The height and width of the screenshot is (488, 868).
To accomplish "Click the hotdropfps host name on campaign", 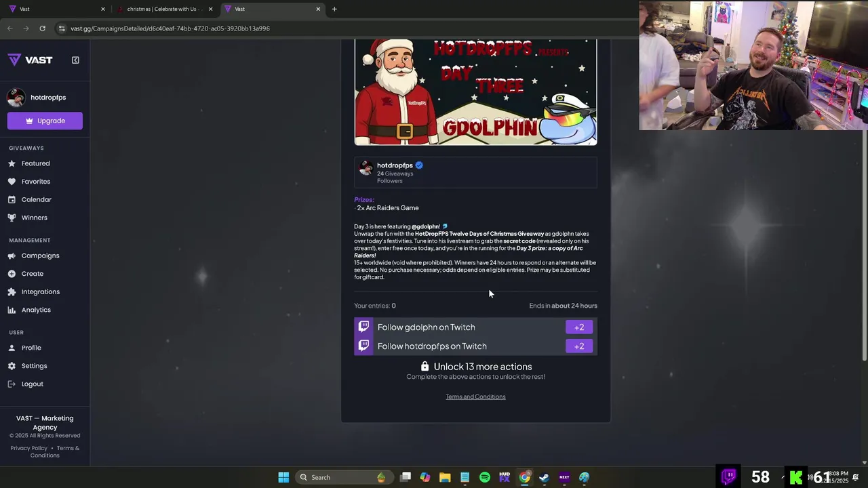I will (x=395, y=165).
